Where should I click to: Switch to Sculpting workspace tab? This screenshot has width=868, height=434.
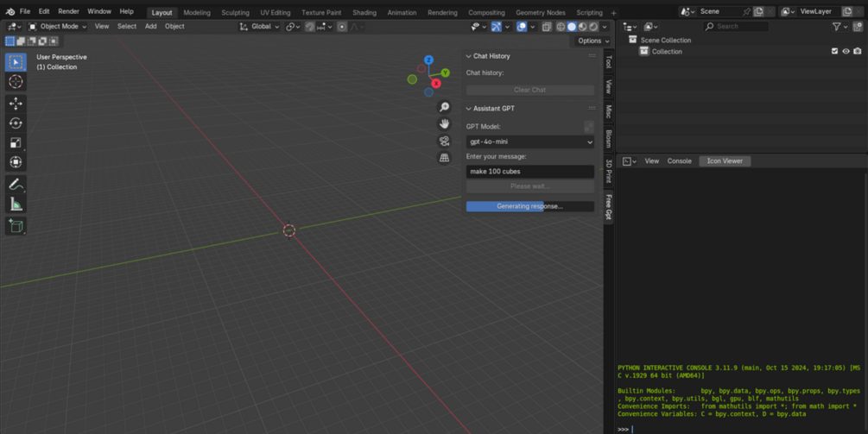click(235, 13)
